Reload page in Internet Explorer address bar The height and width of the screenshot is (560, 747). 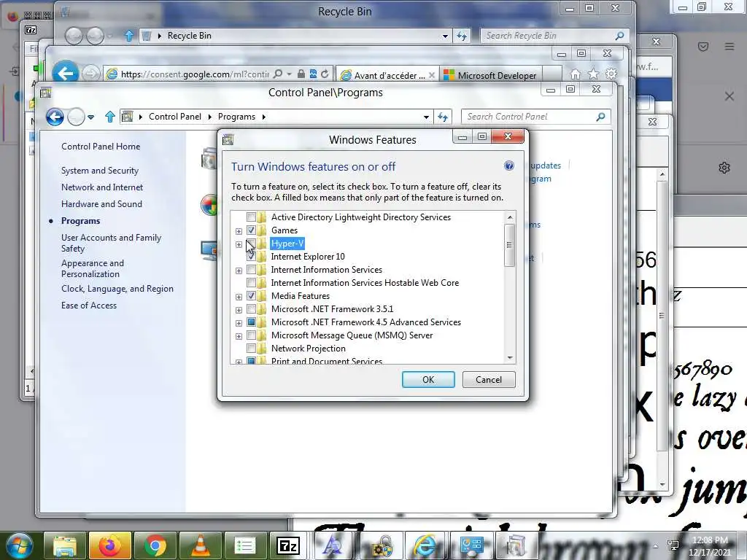pyautogui.click(x=325, y=74)
